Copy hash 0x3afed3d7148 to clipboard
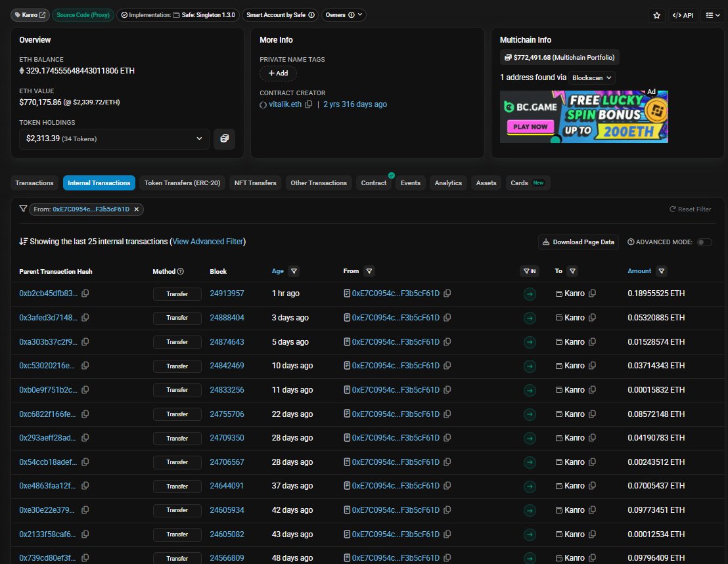The height and width of the screenshot is (564, 728). point(85,318)
